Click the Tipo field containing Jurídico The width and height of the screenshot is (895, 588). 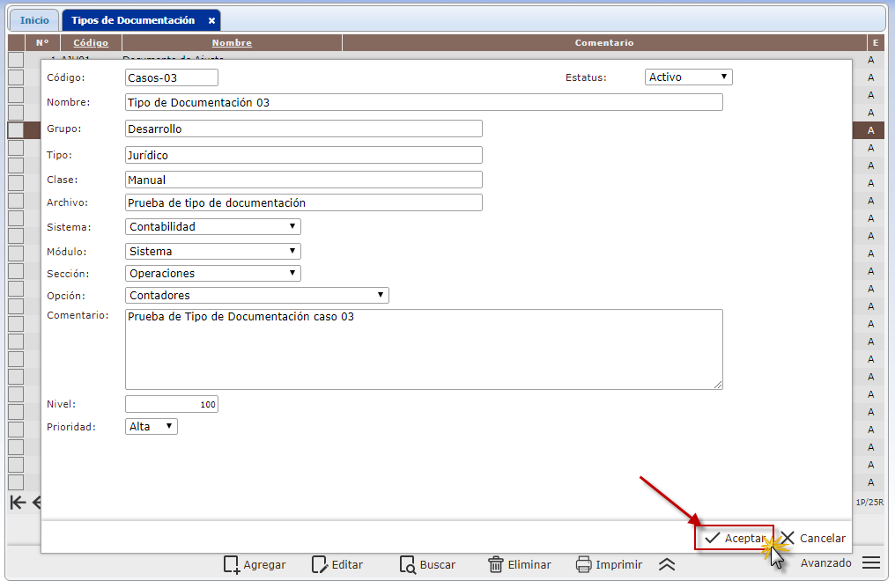pyautogui.click(x=304, y=155)
